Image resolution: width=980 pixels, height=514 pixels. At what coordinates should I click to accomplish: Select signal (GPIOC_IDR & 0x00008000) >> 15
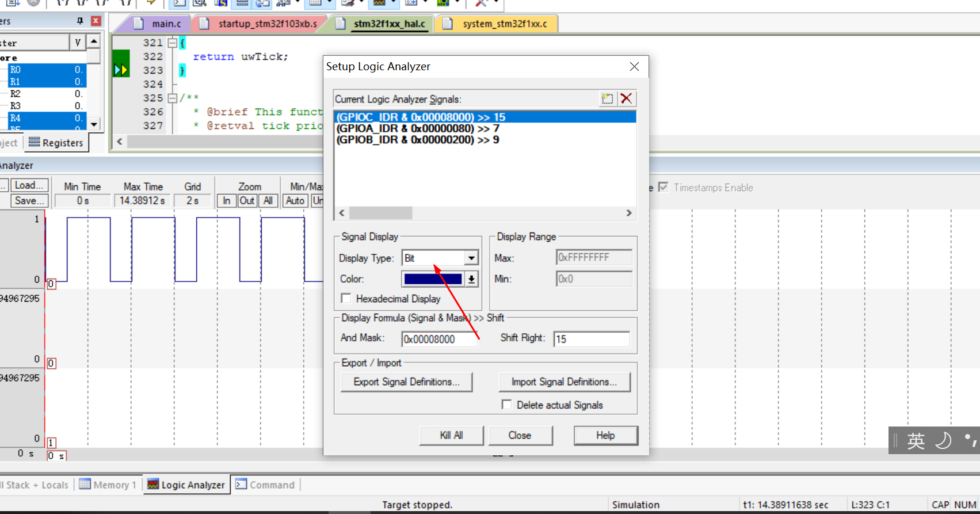485,117
